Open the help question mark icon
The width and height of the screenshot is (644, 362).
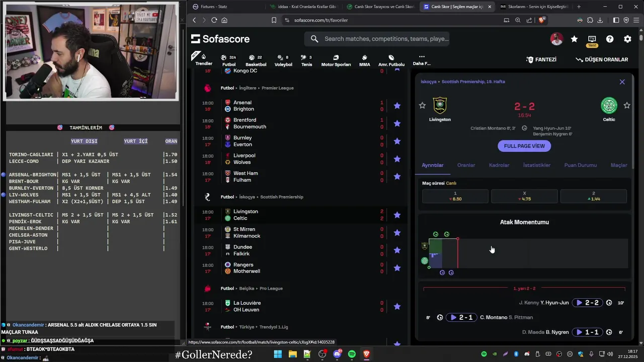tap(610, 39)
